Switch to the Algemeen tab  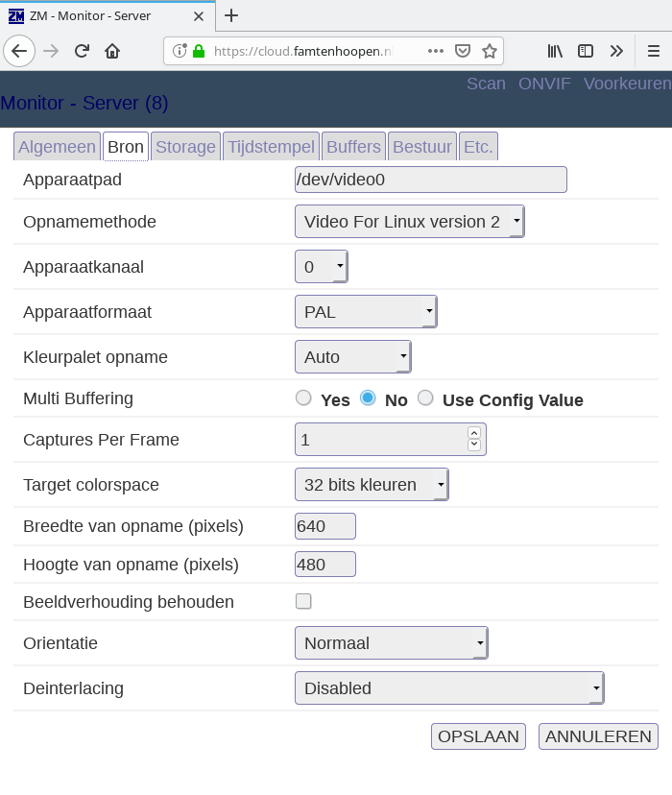coord(57,147)
